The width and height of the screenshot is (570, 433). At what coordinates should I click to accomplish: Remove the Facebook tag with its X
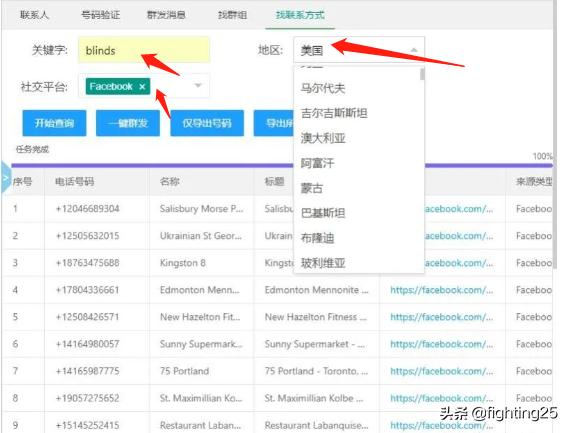tap(142, 87)
